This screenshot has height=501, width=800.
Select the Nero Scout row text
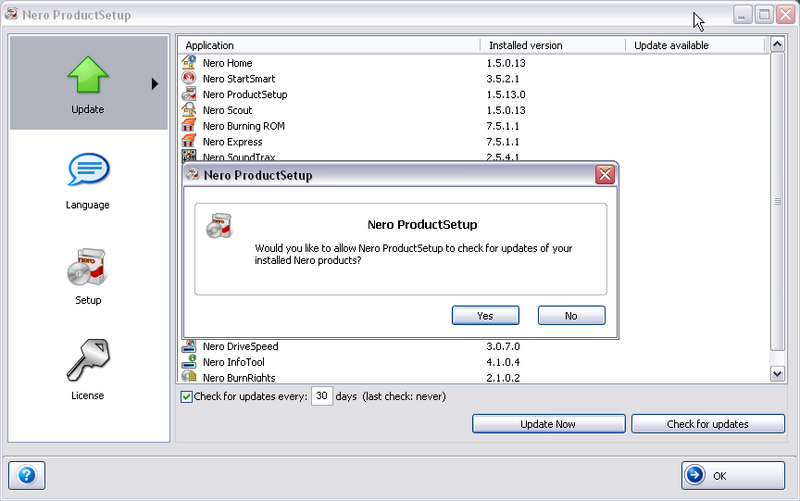(228, 110)
